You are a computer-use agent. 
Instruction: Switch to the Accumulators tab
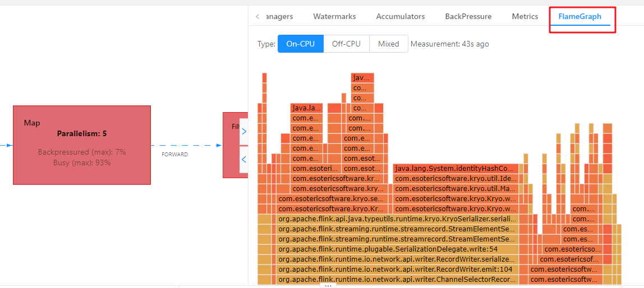point(401,17)
